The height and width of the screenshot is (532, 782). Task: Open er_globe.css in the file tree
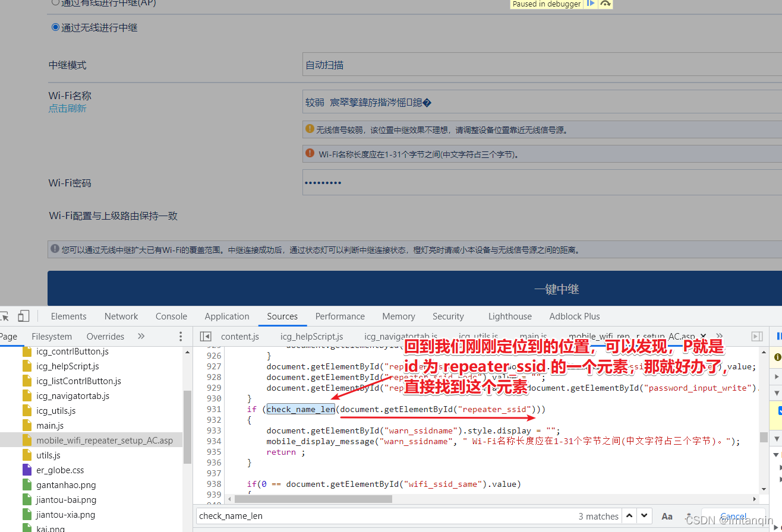coord(60,470)
